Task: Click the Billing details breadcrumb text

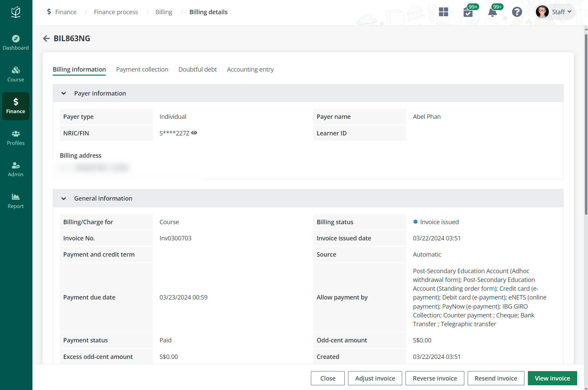Action: point(209,12)
